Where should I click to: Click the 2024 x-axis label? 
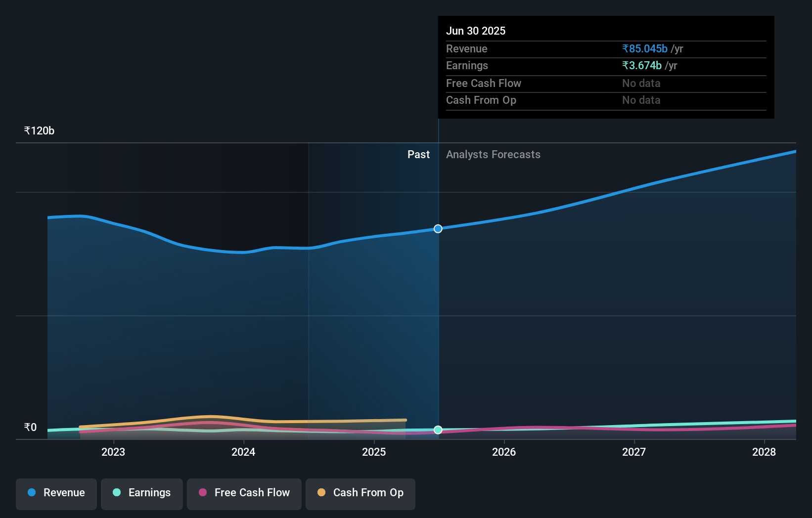tap(243, 452)
